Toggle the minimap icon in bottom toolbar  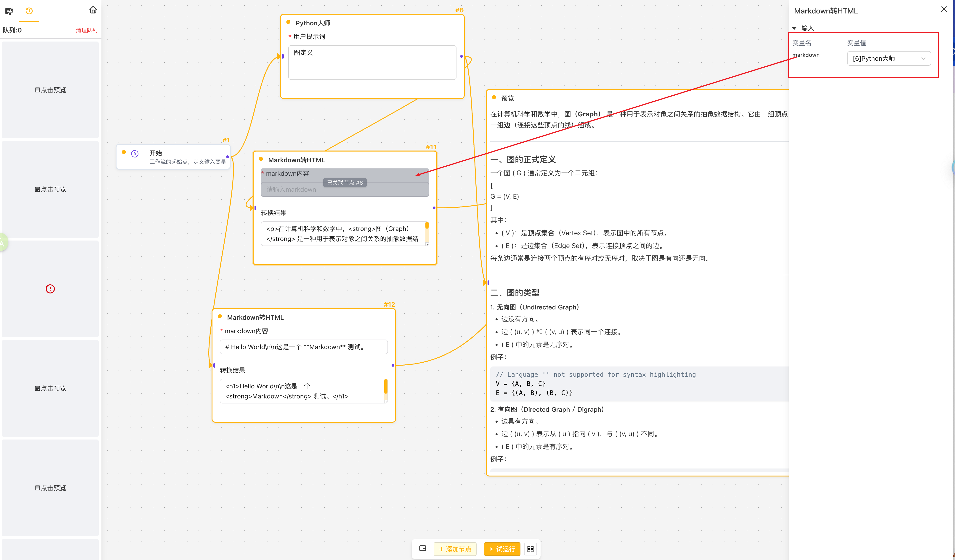[422, 548]
